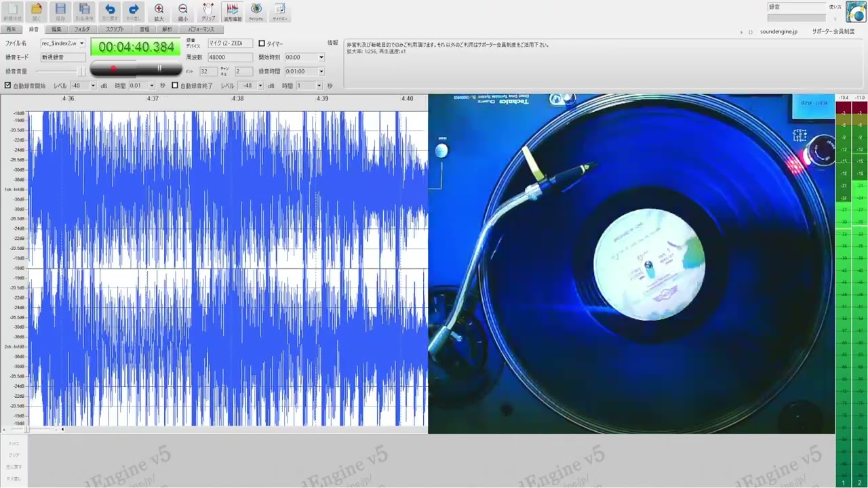The image size is (868, 488).
Task: Click the small play arrow beside soundengine.jp
Action: (x=742, y=32)
